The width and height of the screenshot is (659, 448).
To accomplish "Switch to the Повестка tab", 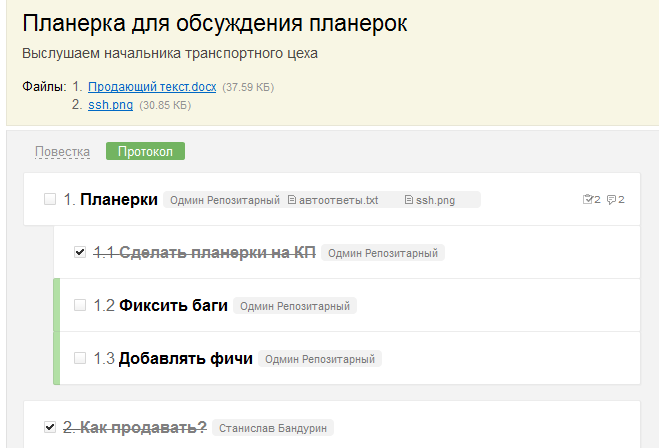I will tap(62, 152).
